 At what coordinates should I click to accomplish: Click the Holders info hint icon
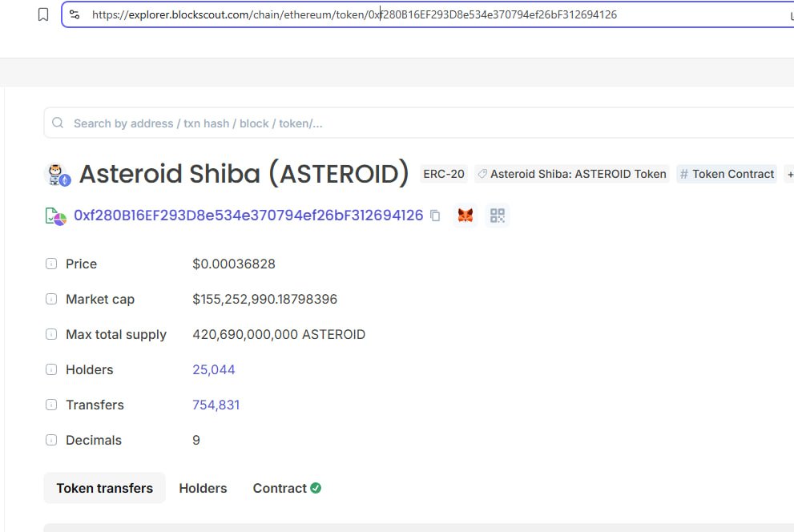[51, 369]
